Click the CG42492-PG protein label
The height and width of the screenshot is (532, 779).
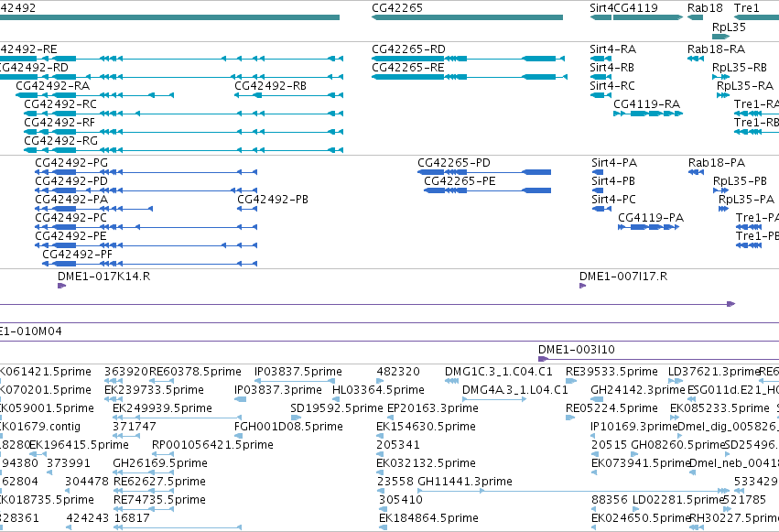(x=71, y=163)
